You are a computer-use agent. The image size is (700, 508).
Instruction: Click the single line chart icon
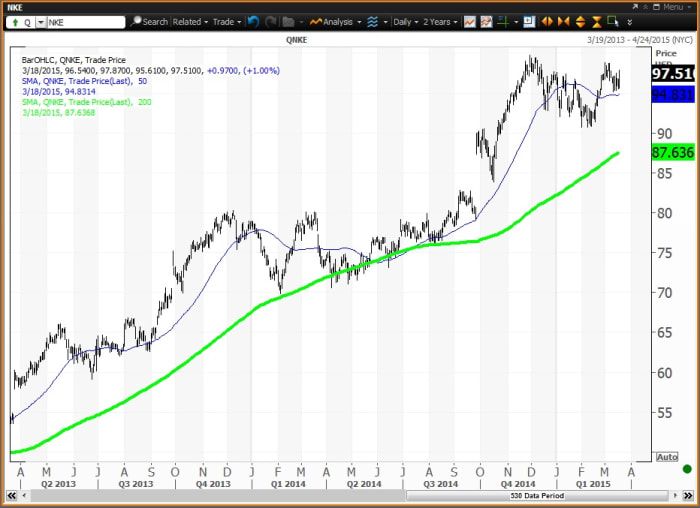[470, 22]
